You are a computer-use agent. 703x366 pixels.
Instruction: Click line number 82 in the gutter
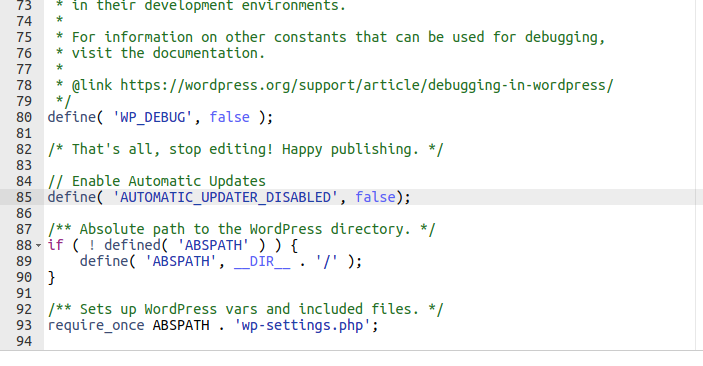(24, 149)
